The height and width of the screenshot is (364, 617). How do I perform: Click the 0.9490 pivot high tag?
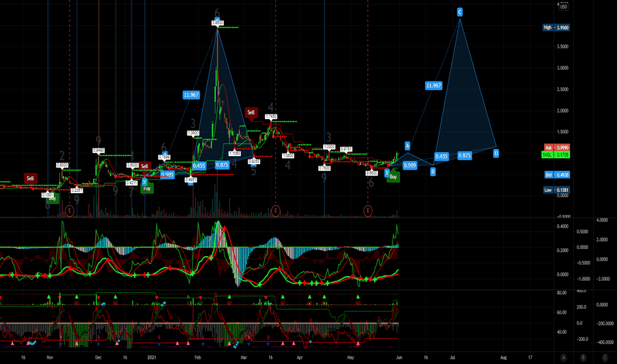[99, 150]
